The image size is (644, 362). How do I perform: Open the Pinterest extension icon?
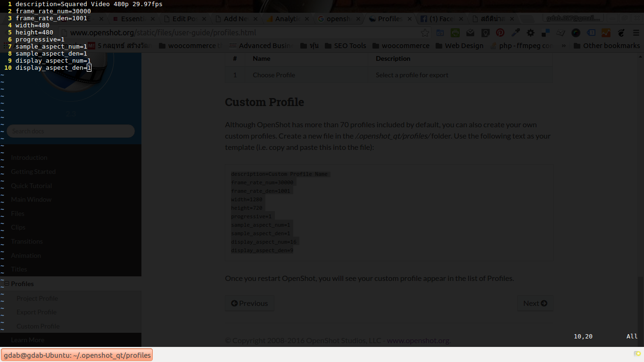pyautogui.click(x=500, y=33)
